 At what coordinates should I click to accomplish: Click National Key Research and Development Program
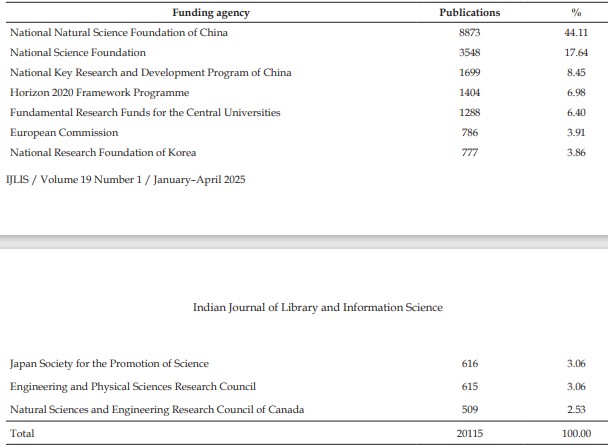point(150,73)
